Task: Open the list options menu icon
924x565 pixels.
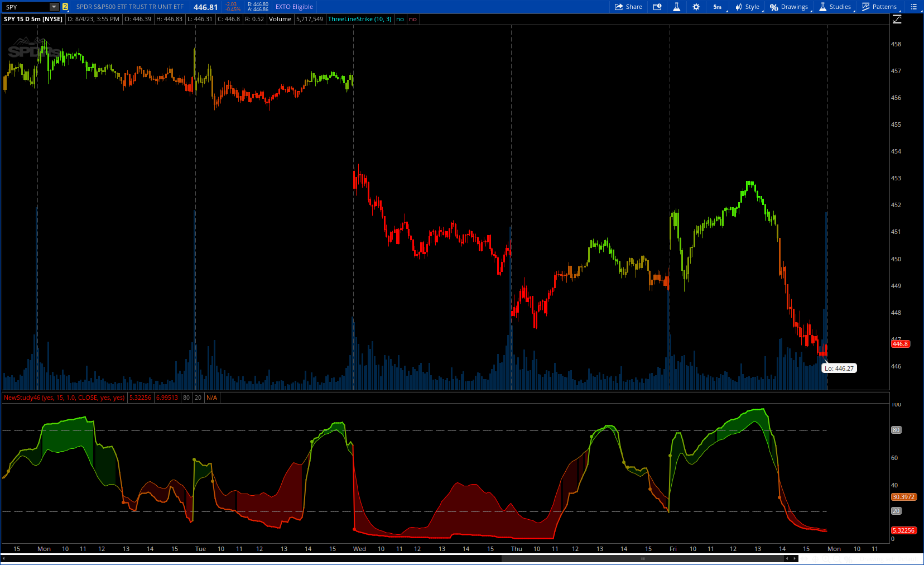Action: coord(913,7)
